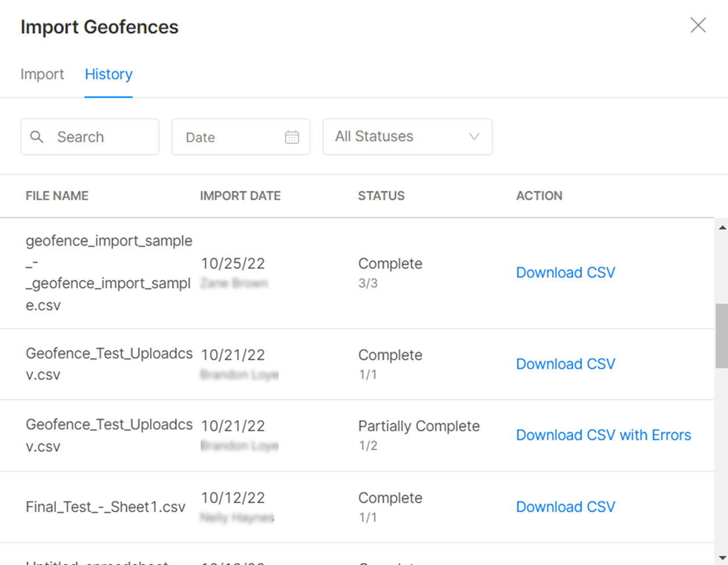Close the Import Geofences dialog
The width and height of the screenshot is (728, 565).
tap(698, 25)
